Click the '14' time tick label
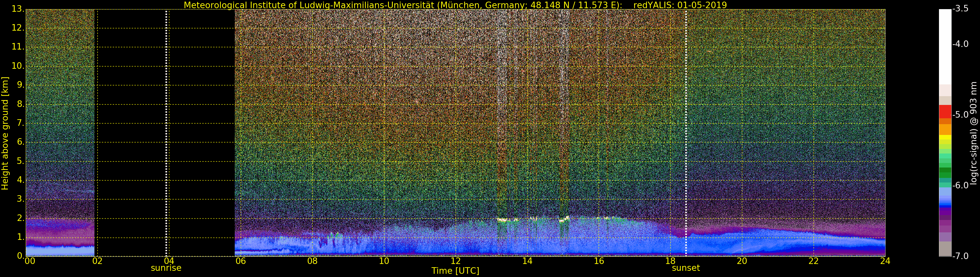 click(x=527, y=261)
